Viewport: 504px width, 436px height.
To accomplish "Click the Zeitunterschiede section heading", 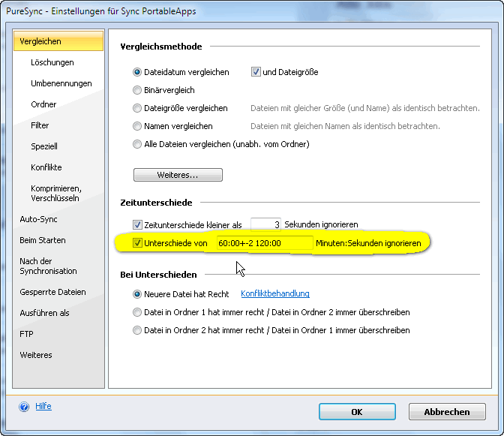I will [x=156, y=203].
